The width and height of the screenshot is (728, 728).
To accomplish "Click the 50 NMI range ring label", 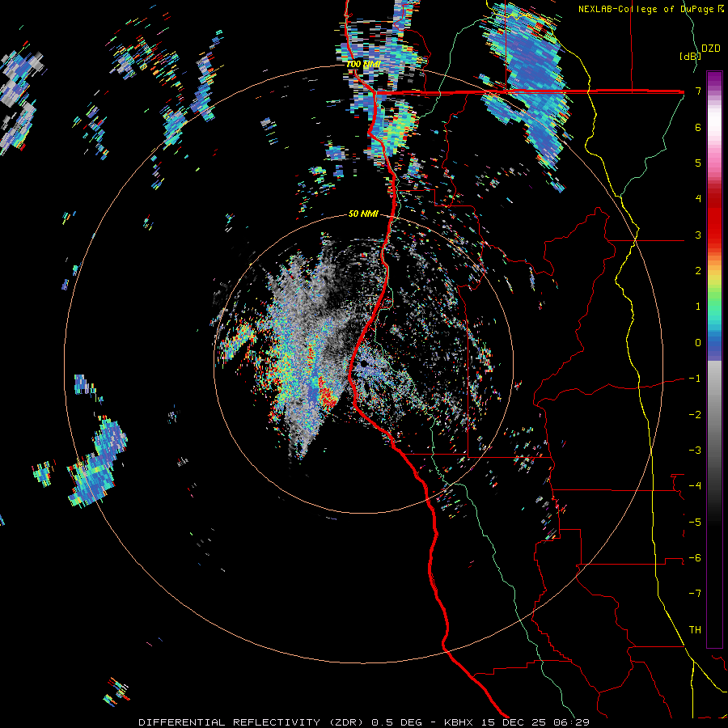I will 363,214.
